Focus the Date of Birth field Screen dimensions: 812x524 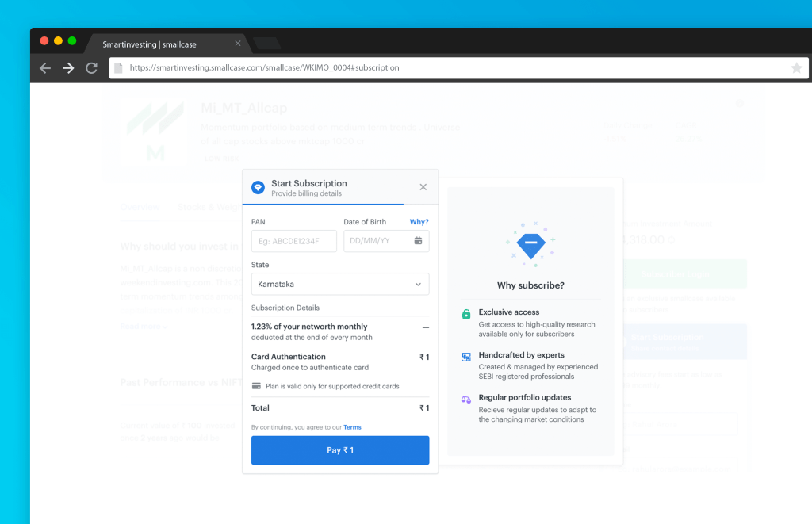click(x=386, y=241)
